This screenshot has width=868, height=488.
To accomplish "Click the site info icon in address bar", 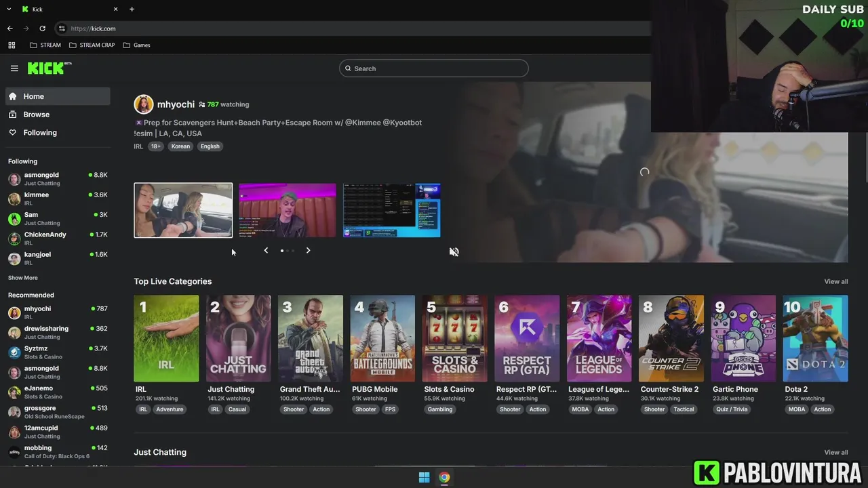I will point(62,28).
